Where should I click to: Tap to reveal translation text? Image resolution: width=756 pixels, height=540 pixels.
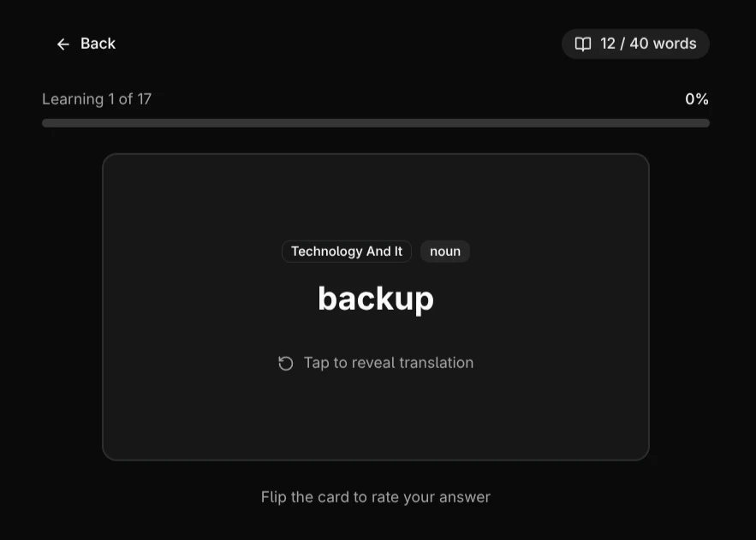pos(388,363)
